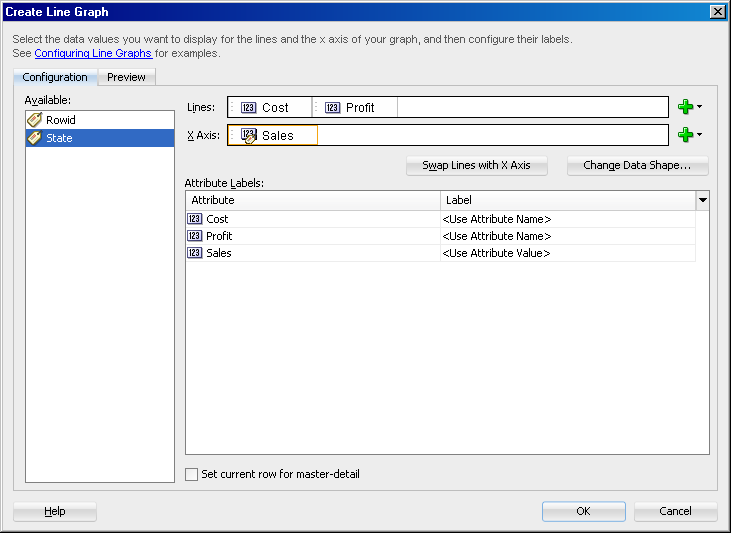Open Label dropdown for Profit attribute

click(x=567, y=236)
